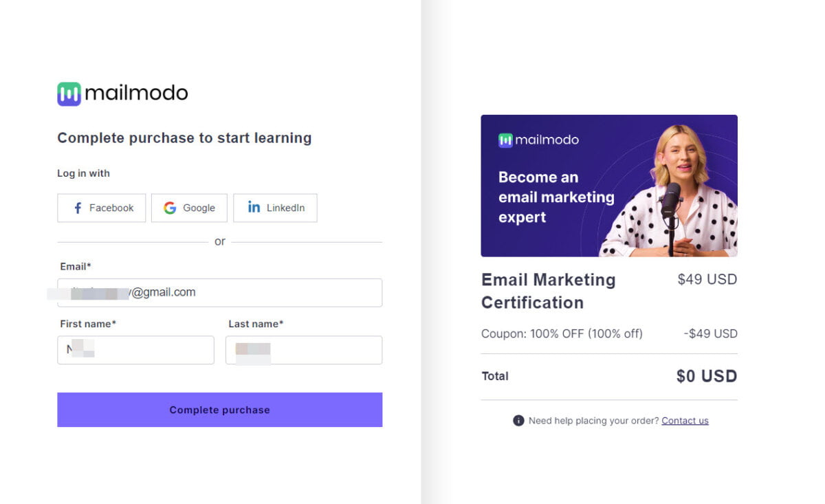Click the First name field
825x504 pixels.
click(135, 350)
